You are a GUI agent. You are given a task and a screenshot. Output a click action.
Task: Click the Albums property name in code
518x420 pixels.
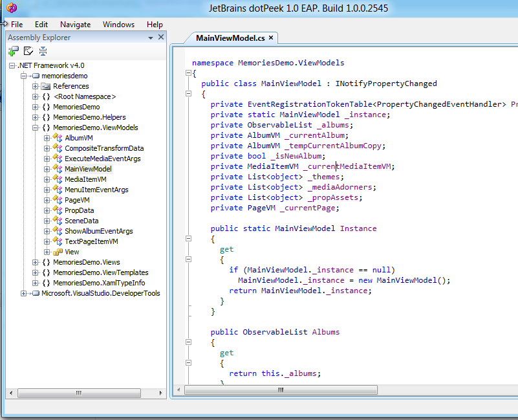coord(326,332)
